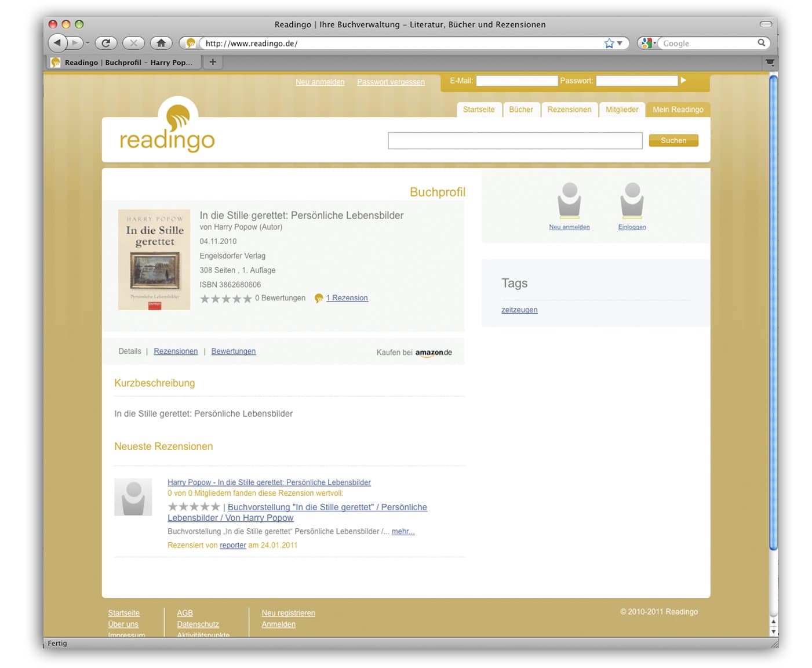Open the URL history dropdown arrow
The height and width of the screenshot is (668, 812).
[x=620, y=43]
